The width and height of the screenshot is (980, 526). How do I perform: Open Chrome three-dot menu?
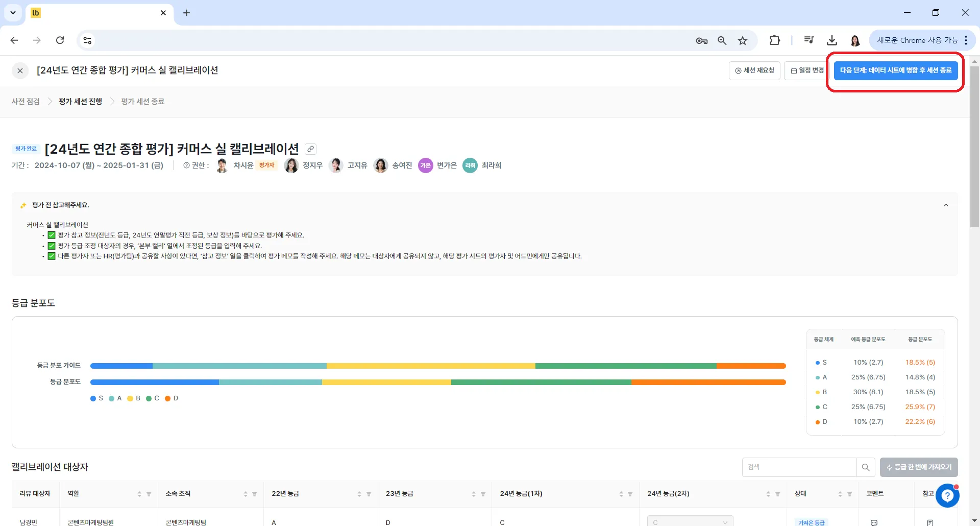pos(966,40)
